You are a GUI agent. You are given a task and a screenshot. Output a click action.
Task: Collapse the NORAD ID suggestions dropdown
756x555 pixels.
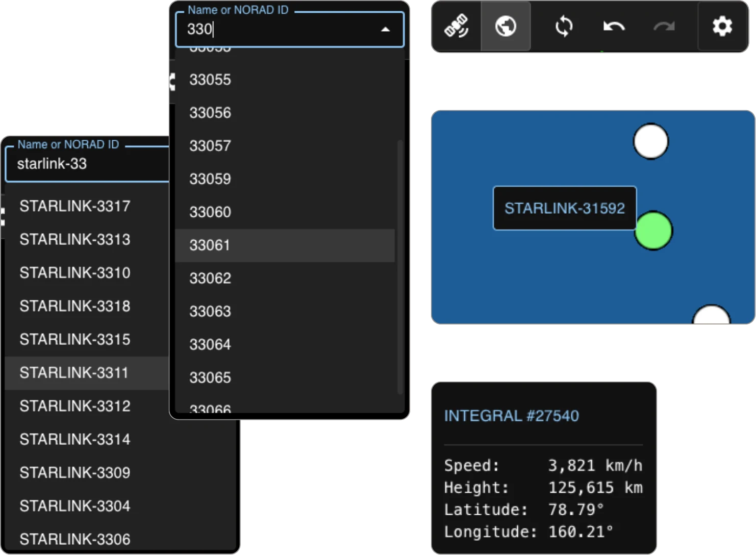point(386,29)
